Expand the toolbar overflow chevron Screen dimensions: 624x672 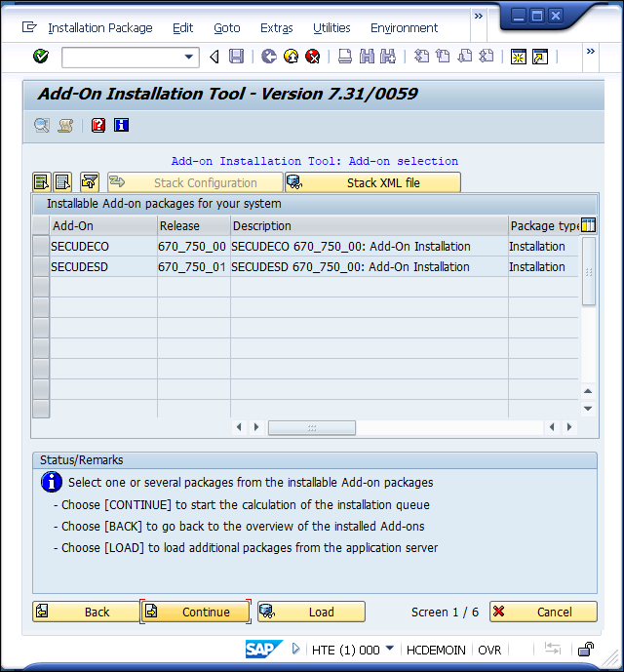point(591,52)
